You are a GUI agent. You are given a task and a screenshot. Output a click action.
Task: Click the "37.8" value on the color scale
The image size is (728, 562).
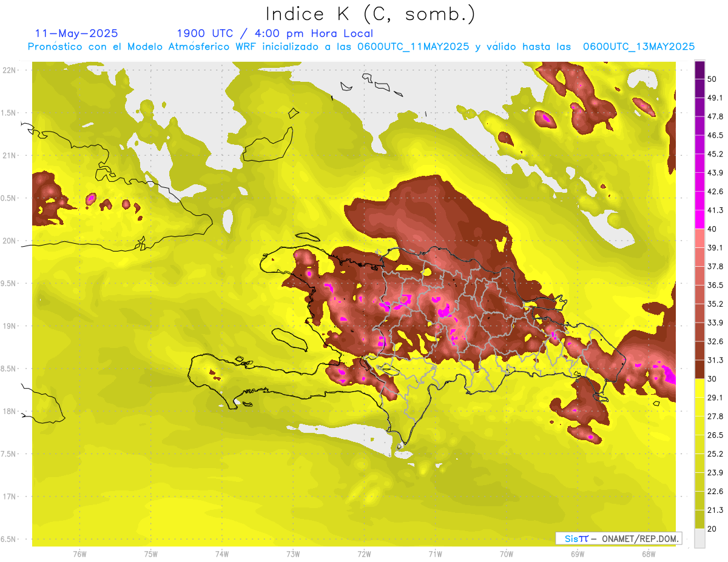pos(715,266)
